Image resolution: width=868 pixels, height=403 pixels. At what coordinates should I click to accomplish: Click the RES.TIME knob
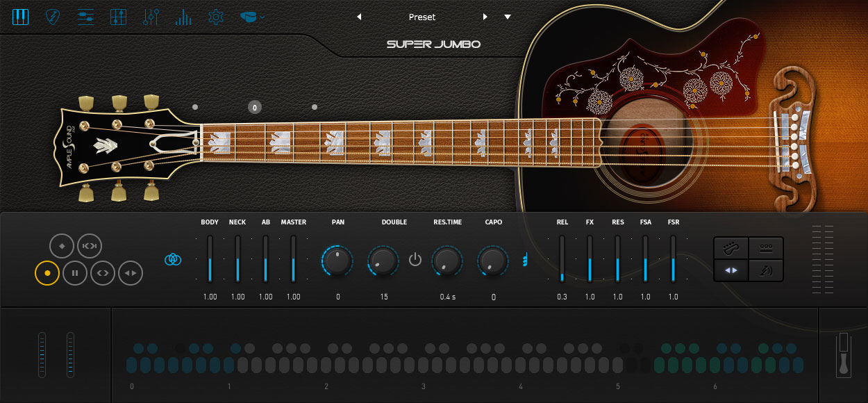[447, 261]
